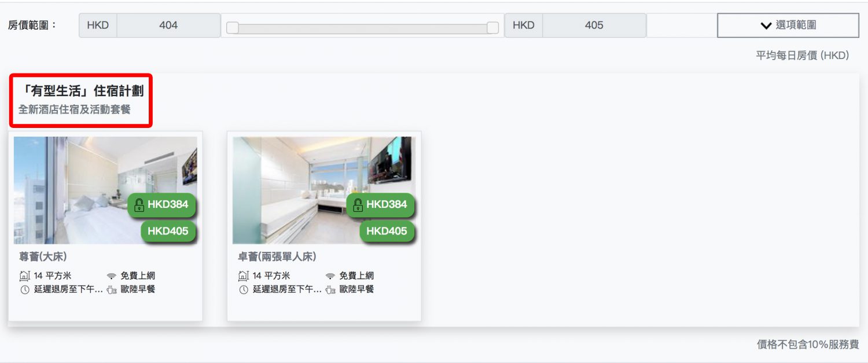Click 14 平方米 on the 卓薈(兩張單人床) card

271,276
